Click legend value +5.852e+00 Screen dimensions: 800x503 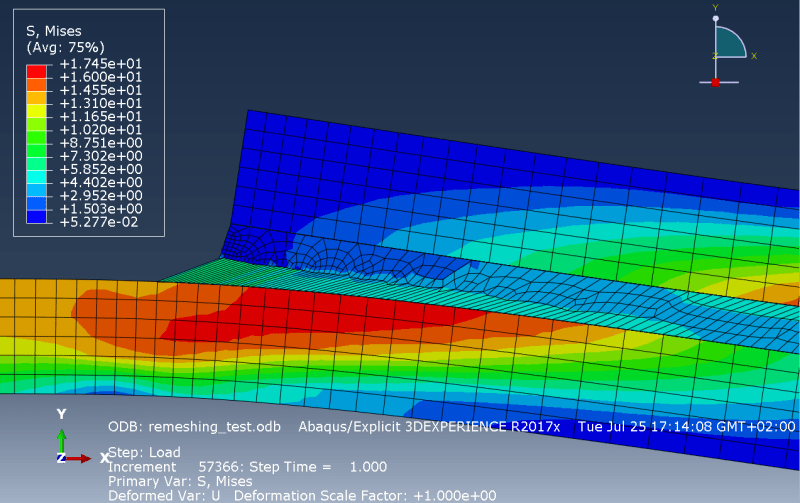pos(101,169)
